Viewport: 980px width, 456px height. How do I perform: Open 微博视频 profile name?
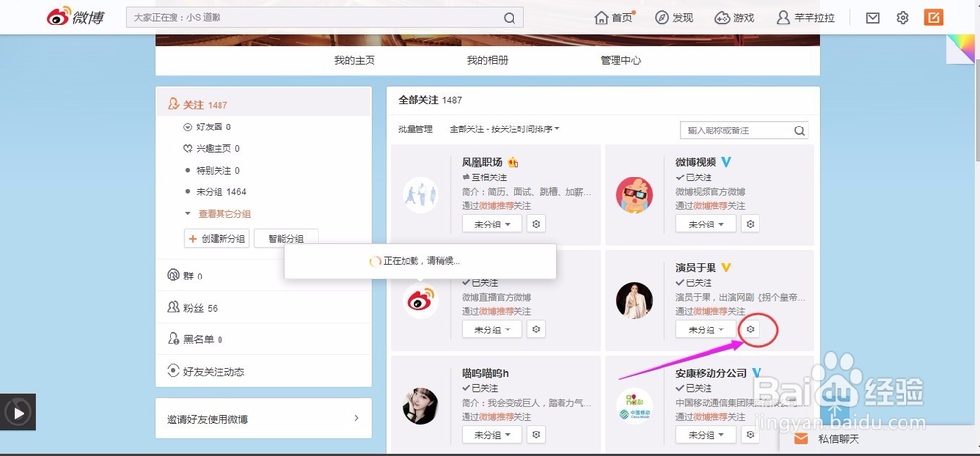(696, 162)
